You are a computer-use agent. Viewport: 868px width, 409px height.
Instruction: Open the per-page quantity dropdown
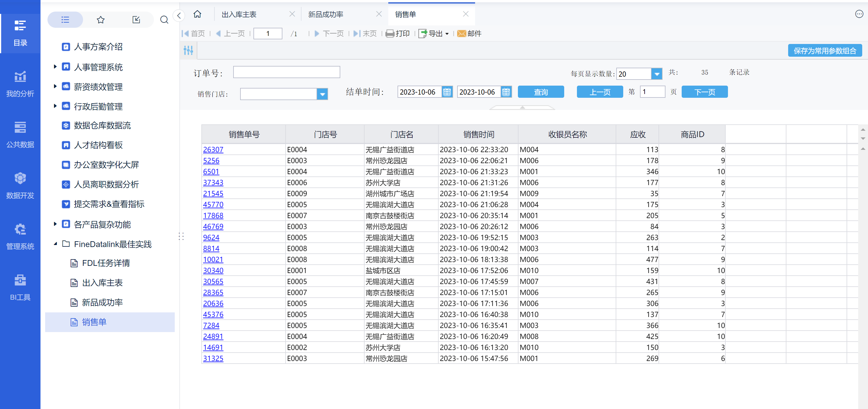click(x=656, y=74)
